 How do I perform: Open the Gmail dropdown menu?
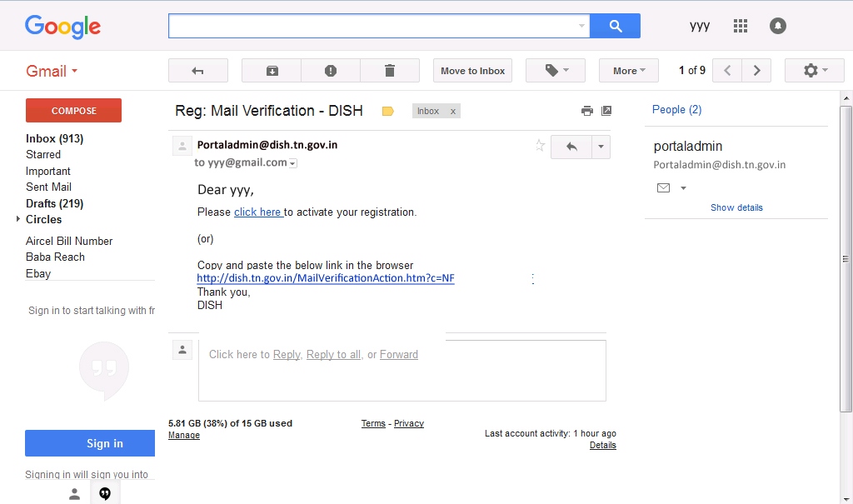[52, 72]
